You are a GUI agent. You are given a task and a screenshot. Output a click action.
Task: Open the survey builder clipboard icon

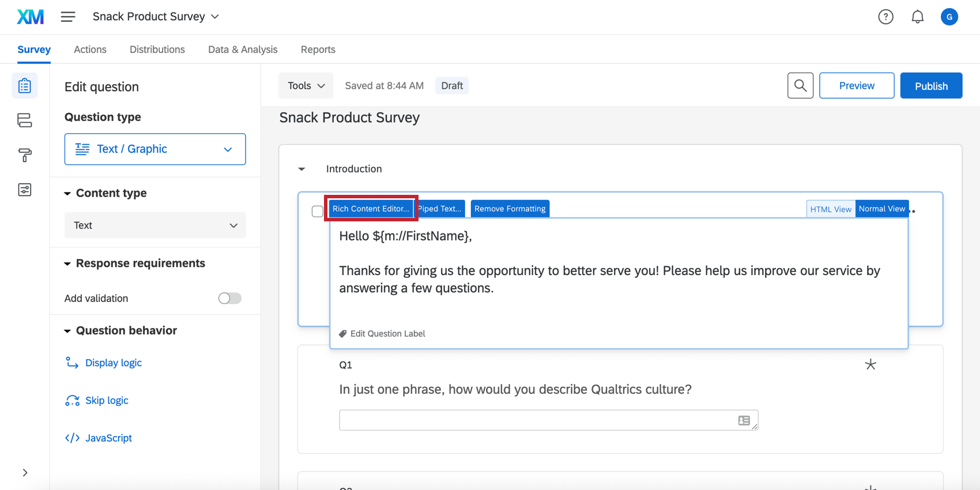pos(24,86)
